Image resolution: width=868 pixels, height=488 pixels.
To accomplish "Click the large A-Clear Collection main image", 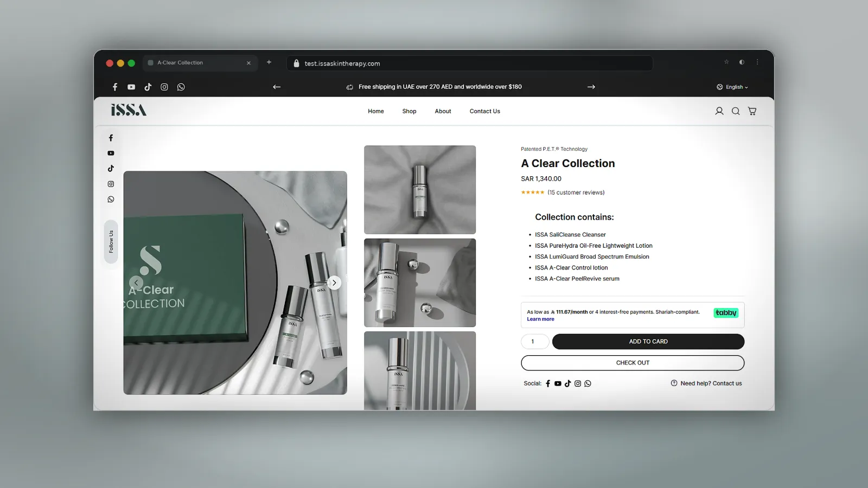I will click(235, 282).
